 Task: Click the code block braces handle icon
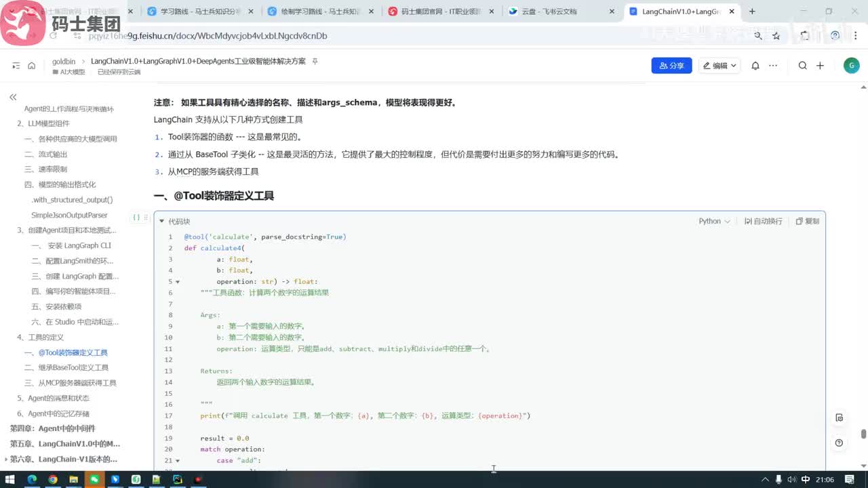(136, 218)
